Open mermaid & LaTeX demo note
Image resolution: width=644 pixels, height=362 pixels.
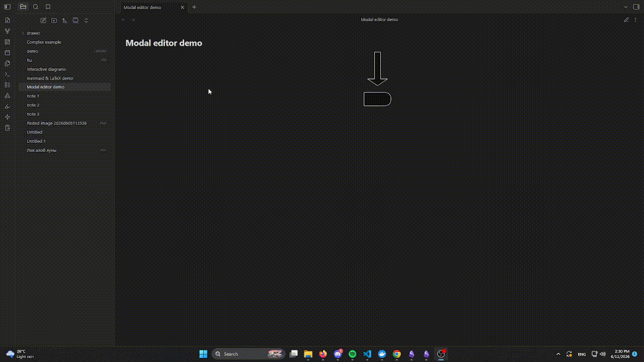tap(64, 78)
